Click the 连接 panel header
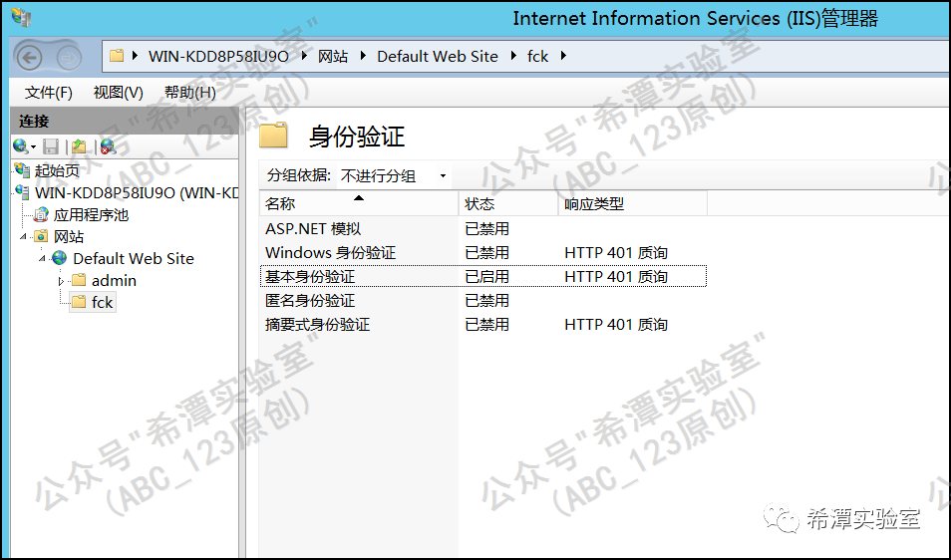The image size is (951, 560). click(x=125, y=122)
